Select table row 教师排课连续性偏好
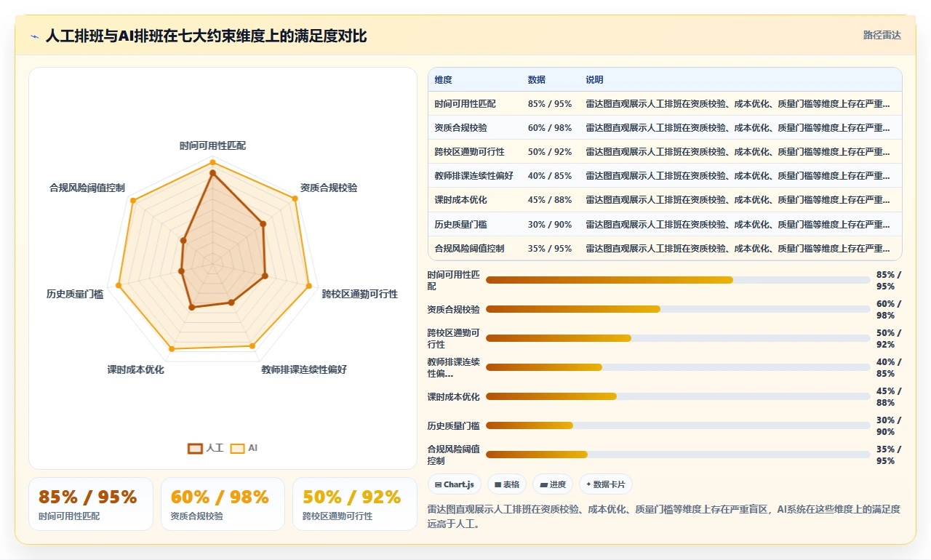 pyautogui.click(x=665, y=175)
